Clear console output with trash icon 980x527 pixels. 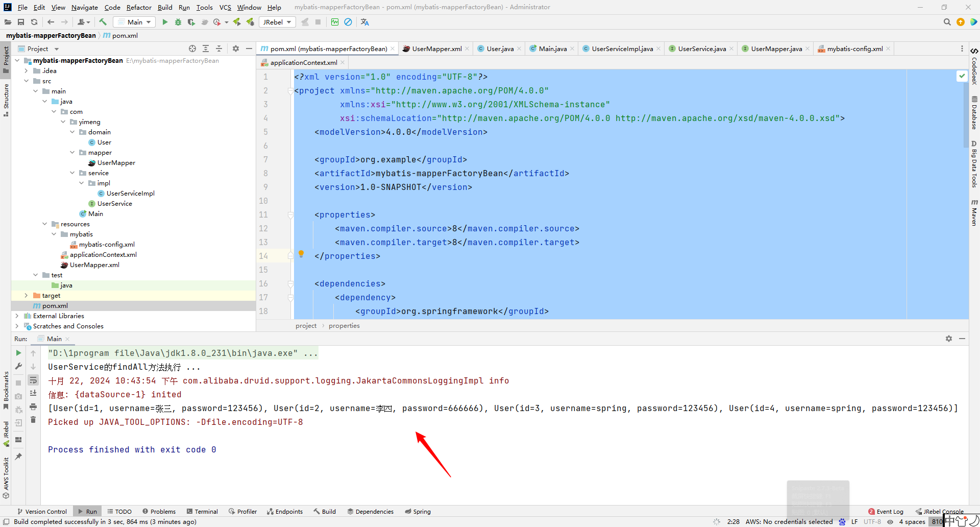(x=33, y=420)
